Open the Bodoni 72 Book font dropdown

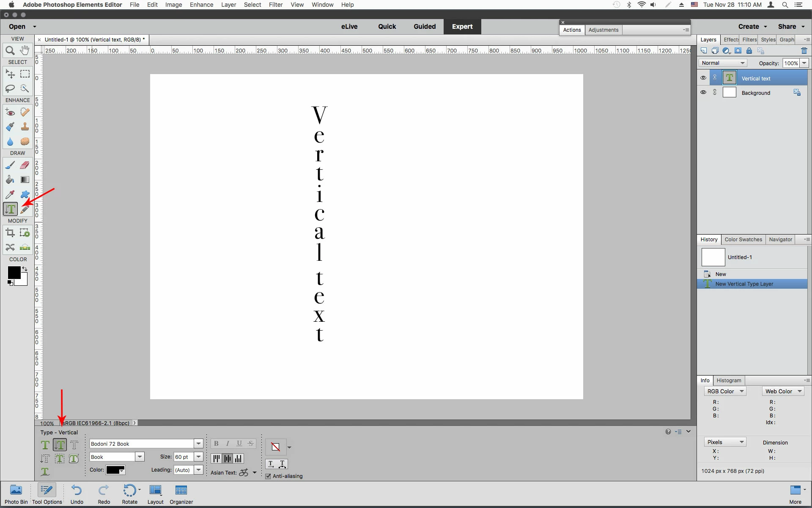(198, 444)
